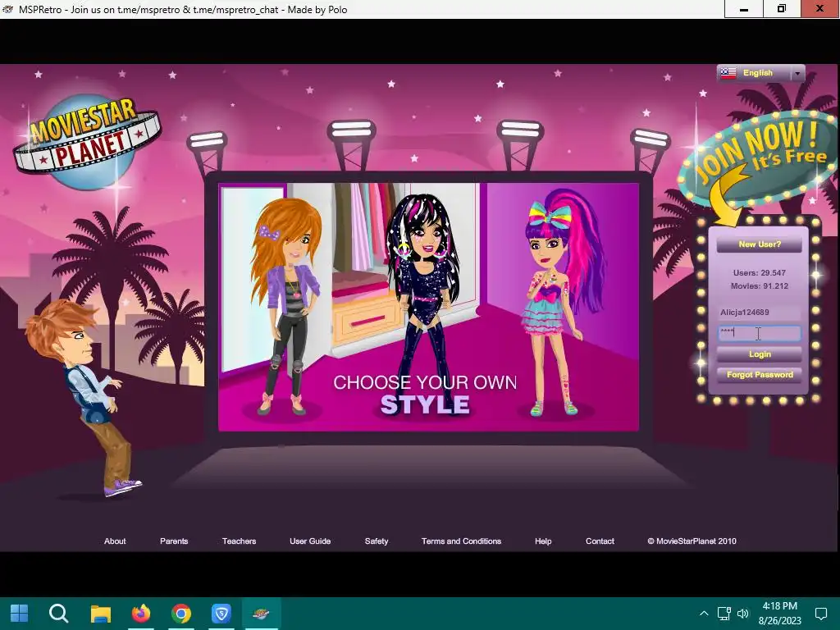Screen dimensions: 840x630
Task: Click the Users: 29.547 counter text
Action: coord(759,272)
